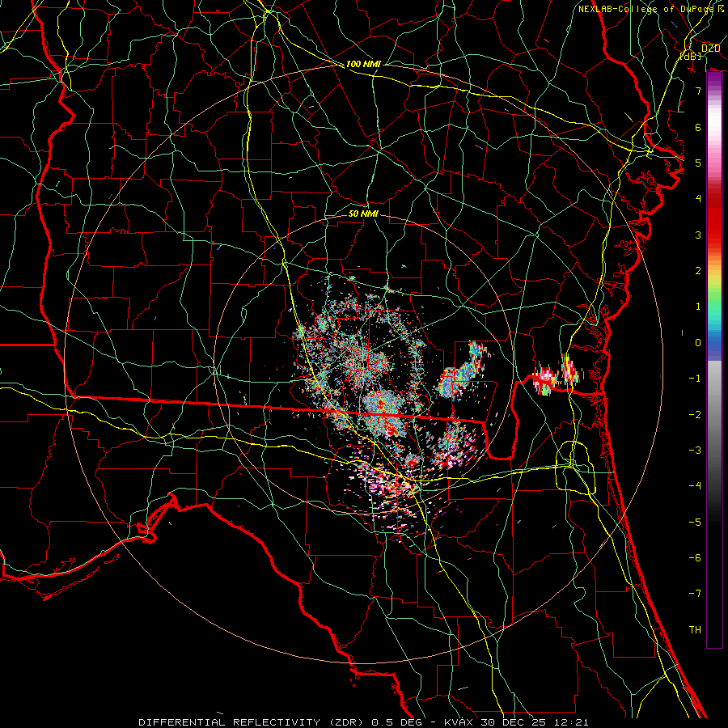This screenshot has width=728, height=728.
Task: Click the "-2" value on the color scale
Action: pos(695,415)
